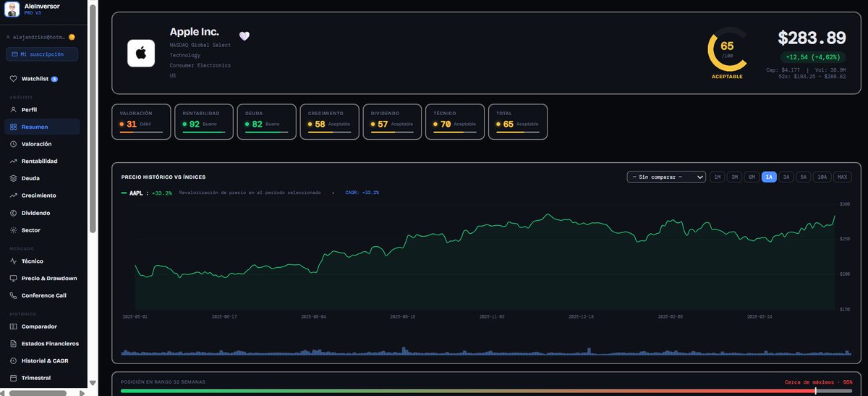The image size is (868, 396).
Task: Click the sidebar scroll down arrow
Action: coord(93,383)
